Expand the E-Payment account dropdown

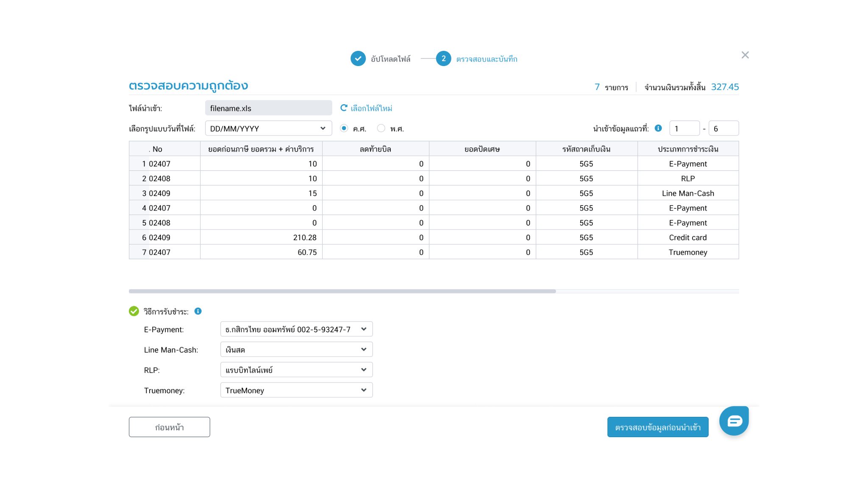(x=296, y=329)
